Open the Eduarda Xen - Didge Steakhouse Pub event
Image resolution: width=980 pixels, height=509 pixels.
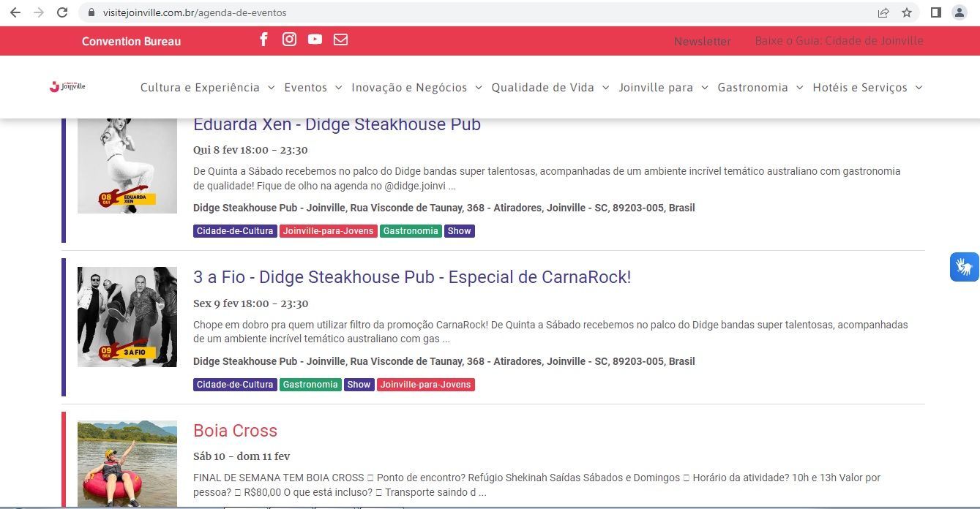(337, 125)
